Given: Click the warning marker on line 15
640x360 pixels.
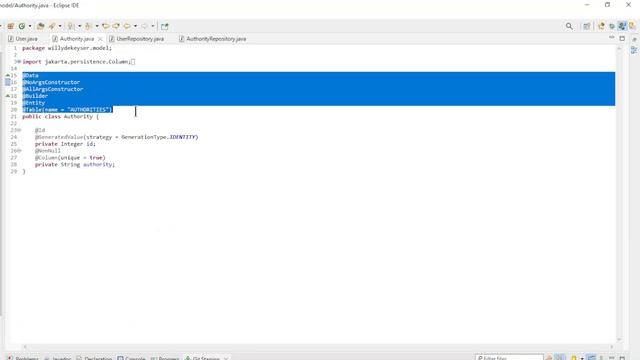Looking at the screenshot, I should 7,75.
